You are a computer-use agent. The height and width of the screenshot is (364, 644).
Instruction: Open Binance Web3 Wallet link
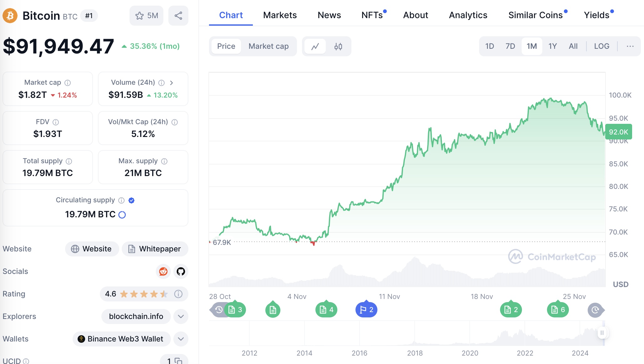coord(122,339)
